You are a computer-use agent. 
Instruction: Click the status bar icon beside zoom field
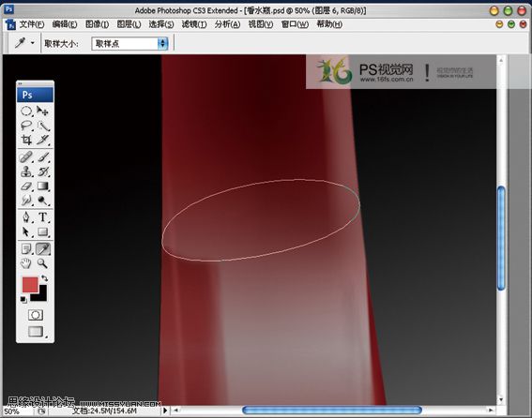click(x=41, y=411)
